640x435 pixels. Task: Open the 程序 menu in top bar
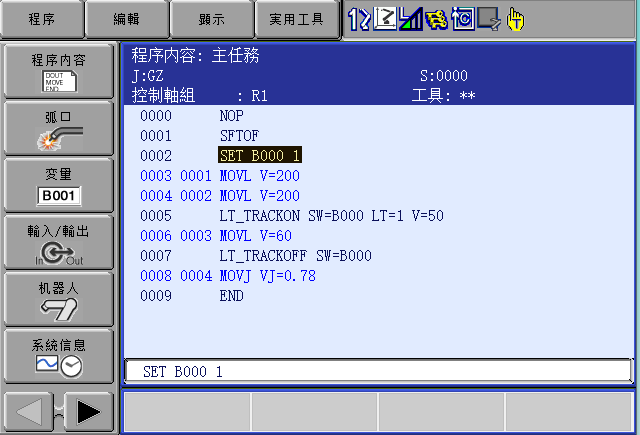tap(42, 18)
